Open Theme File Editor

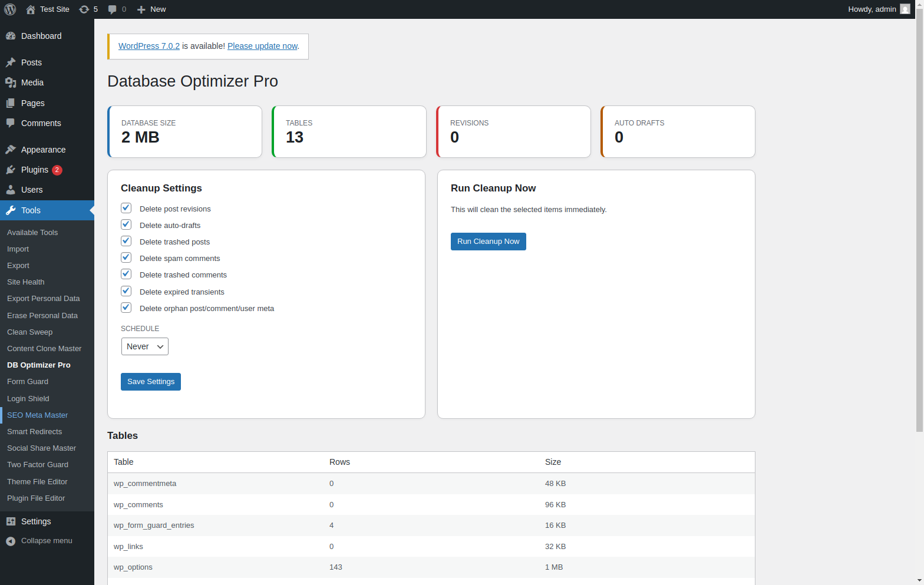coord(37,482)
